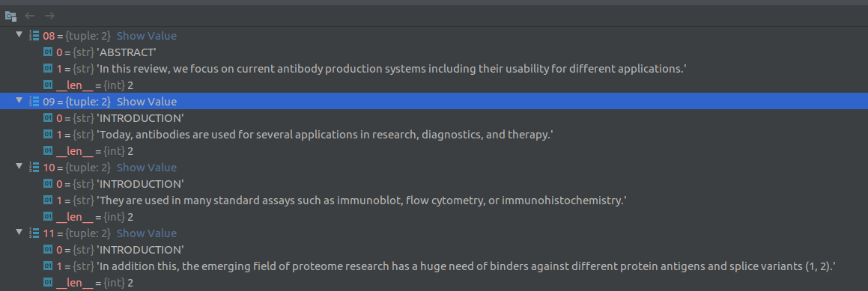Screen dimensions: 868x291
Task: Click the back navigation arrow
Action: click(x=30, y=16)
